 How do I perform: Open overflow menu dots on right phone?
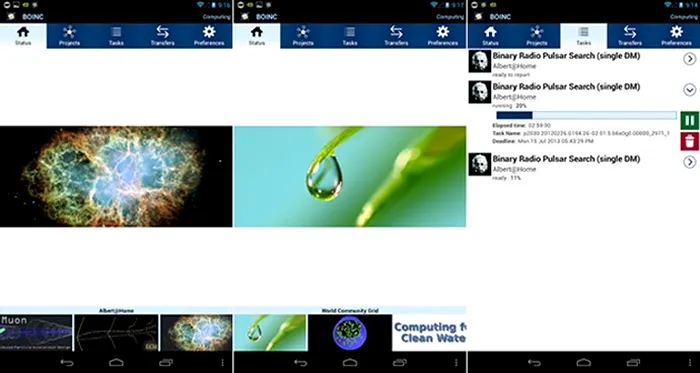pos(690,363)
